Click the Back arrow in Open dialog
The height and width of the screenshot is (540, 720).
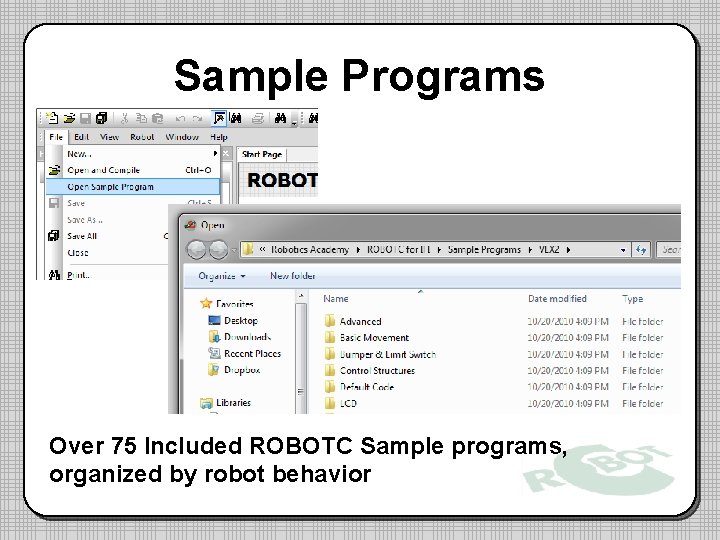tap(197, 250)
